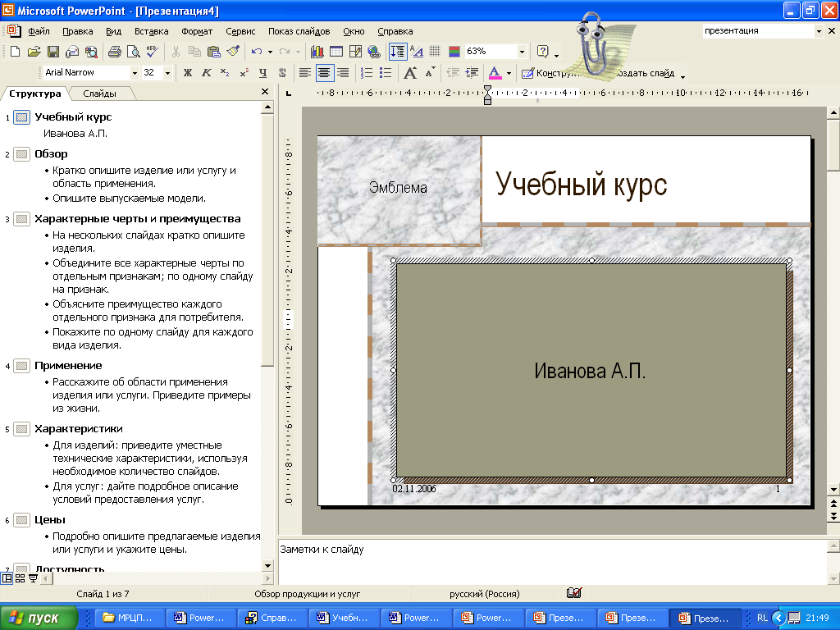The height and width of the screenshot is (630, 840).
Task: Open the Формат menu
Action: tap(197, 32)
